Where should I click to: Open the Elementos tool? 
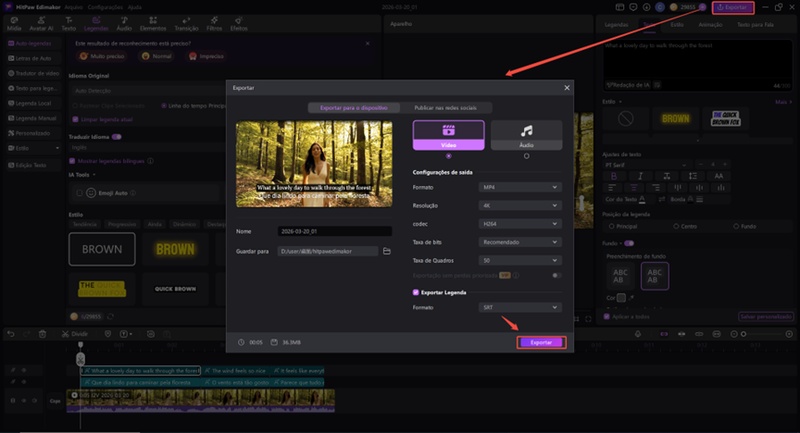coord(153,24)
